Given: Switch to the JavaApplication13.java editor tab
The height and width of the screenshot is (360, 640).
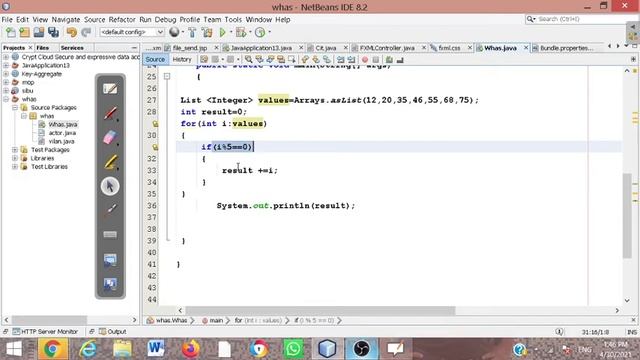Looking at the screenshot, I should (261, 48).
